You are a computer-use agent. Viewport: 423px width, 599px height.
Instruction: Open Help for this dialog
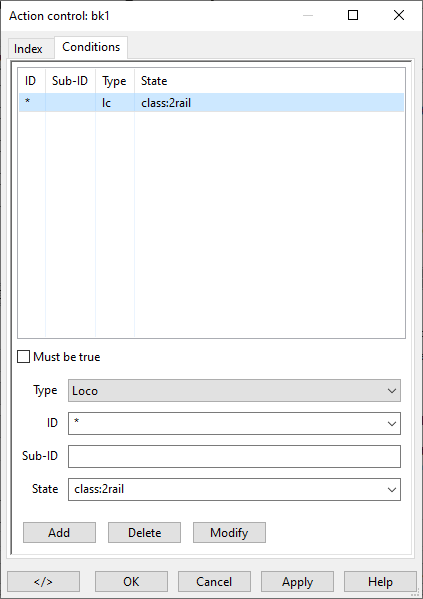pyautogui.click(x=380, y=581)
